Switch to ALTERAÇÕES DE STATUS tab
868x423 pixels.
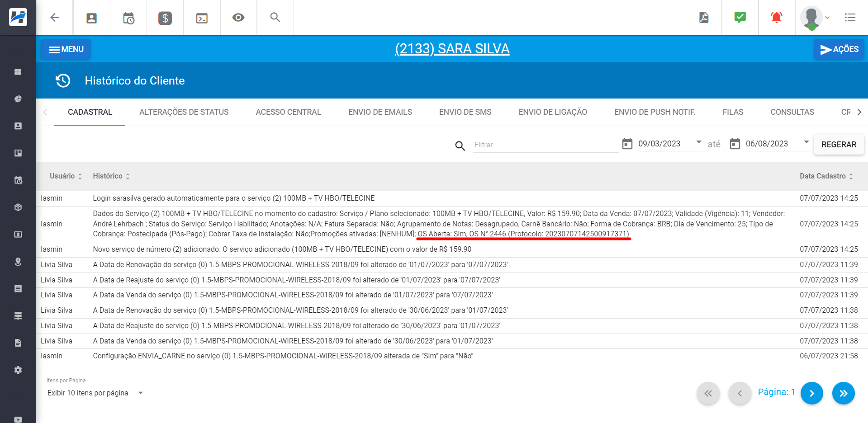point(184,112)
